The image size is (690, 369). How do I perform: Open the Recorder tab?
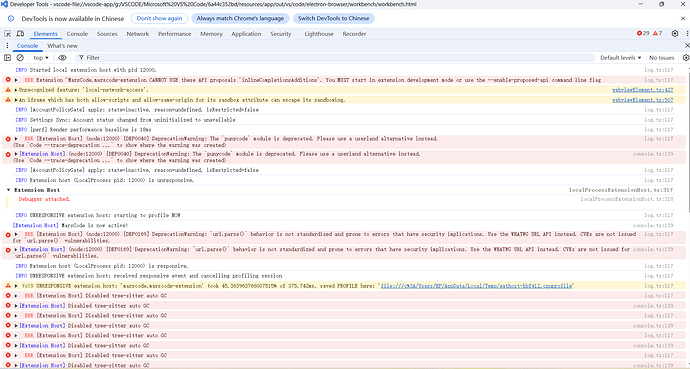point(354,34)
